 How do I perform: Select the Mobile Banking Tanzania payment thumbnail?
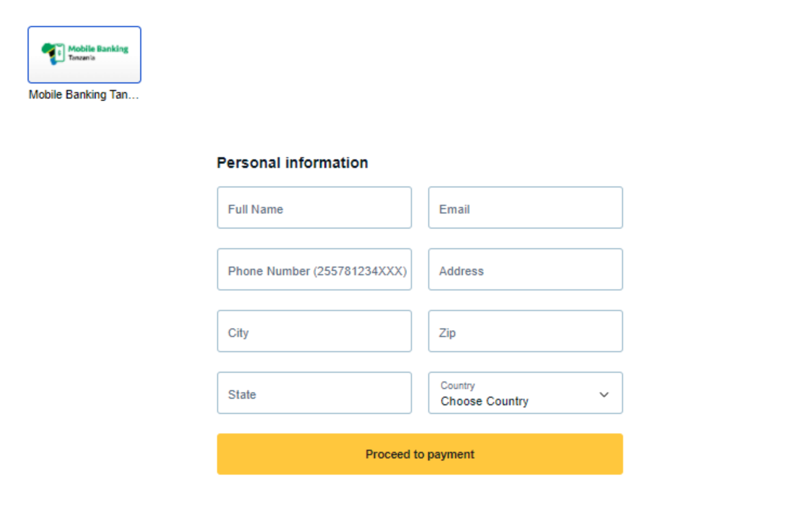(84, 55)
